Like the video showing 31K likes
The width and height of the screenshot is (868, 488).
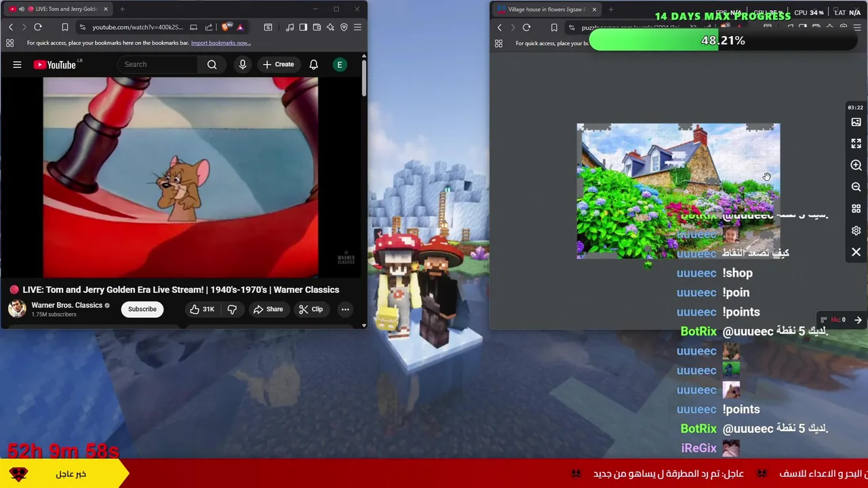tap(202, 309)
